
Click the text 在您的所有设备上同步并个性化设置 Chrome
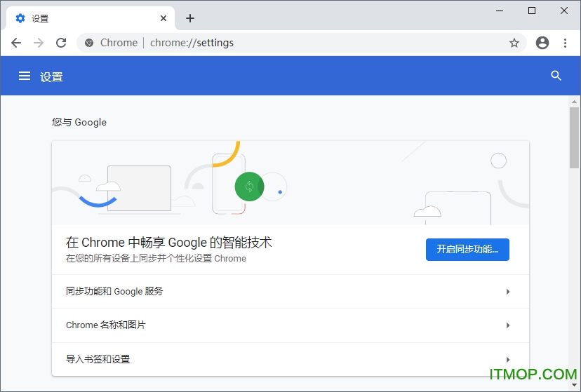coord(156,258)
